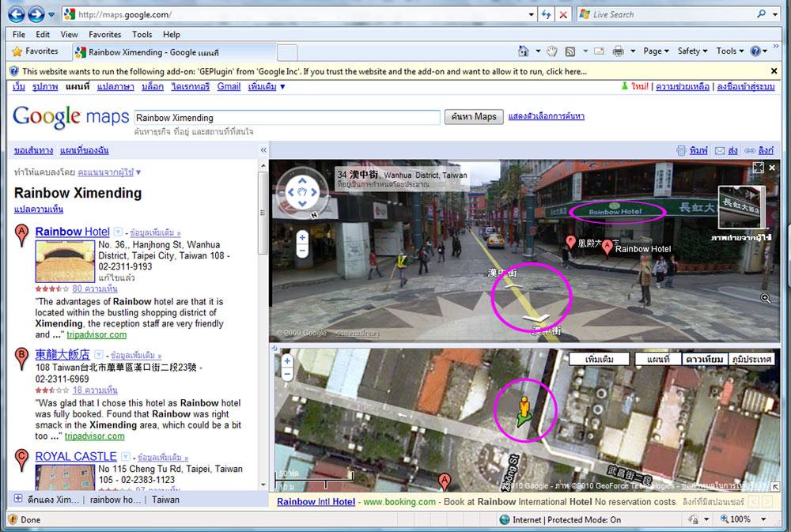This screenshot has width=791, height=532.
Task: Click the Street View pan hand control
Action: (302, 191)
